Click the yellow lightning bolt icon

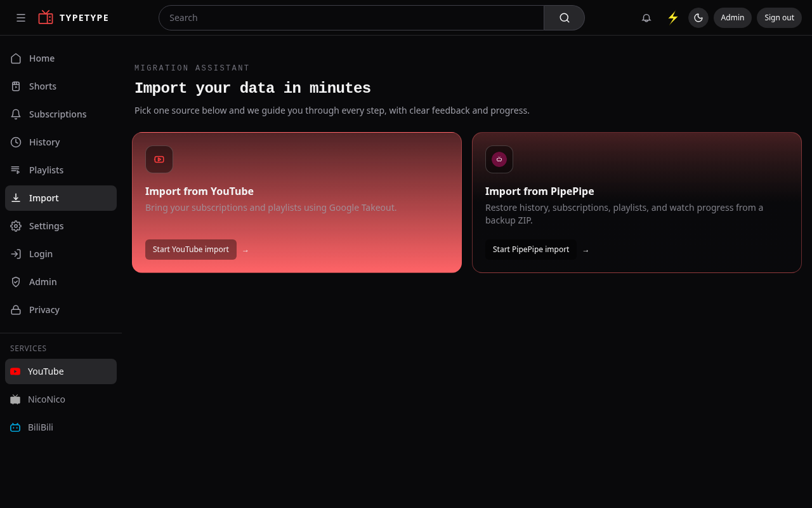tap(673, 18)
